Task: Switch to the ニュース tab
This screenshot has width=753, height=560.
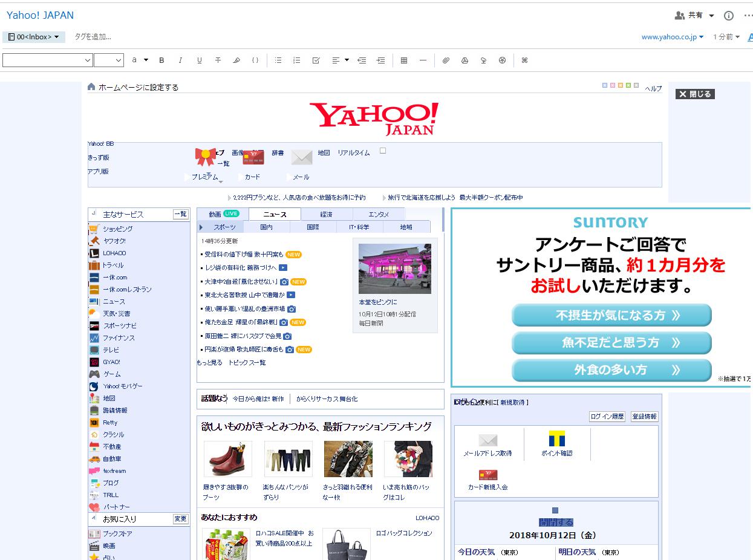Action: coord(275,215)
